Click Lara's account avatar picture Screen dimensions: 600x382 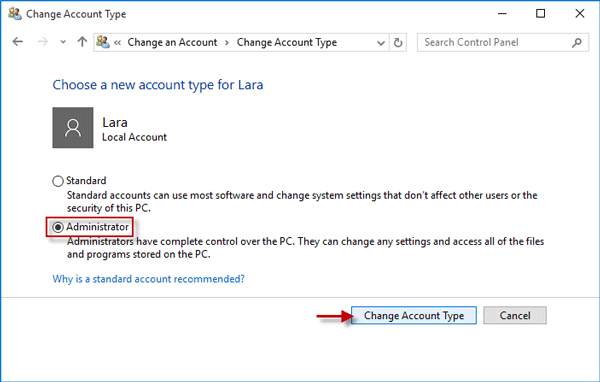tap(73, 127)
